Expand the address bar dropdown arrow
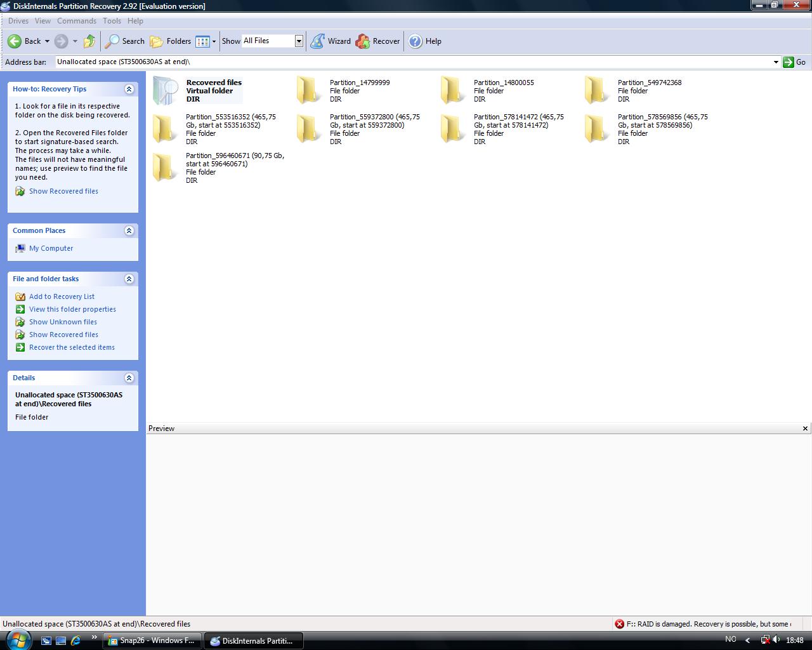Image resolution: width=812 pixels, height=650 pixels. click(x=775, y=62)
